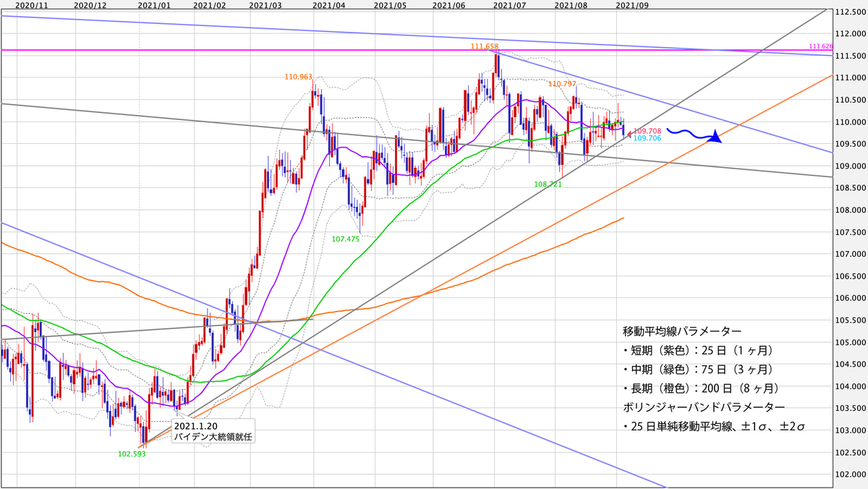
Task: Click the 102.593 low price label
Action: click(132, 454)
